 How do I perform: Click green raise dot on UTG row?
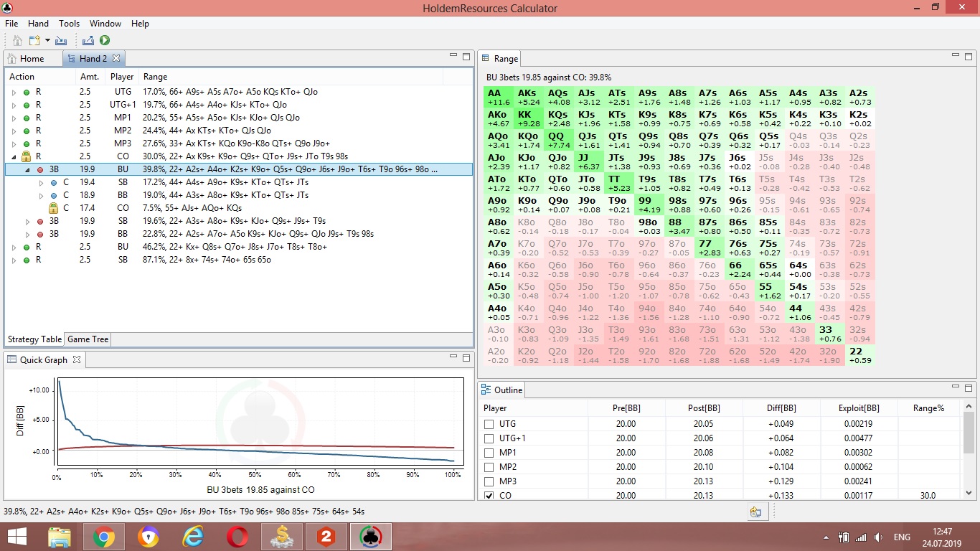(x=27, y=93)
